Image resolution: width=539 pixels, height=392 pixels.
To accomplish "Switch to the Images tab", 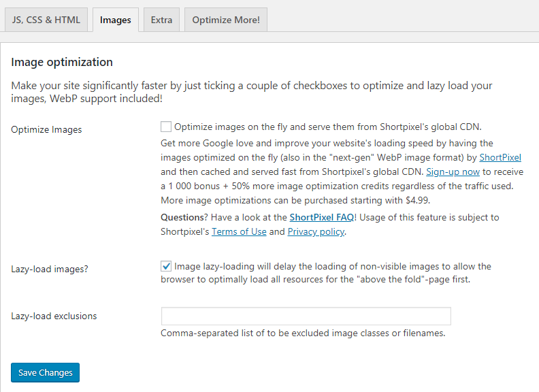I will (116, 20).
